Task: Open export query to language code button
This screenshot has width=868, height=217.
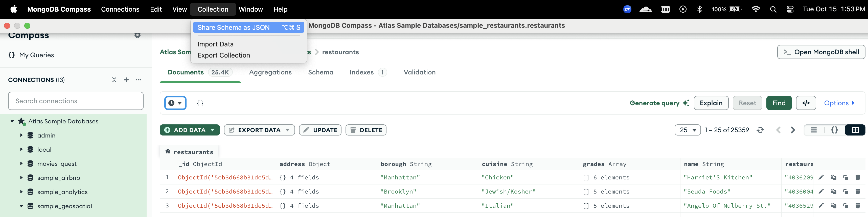Action: pyautogui.click(x=806, y=103)
